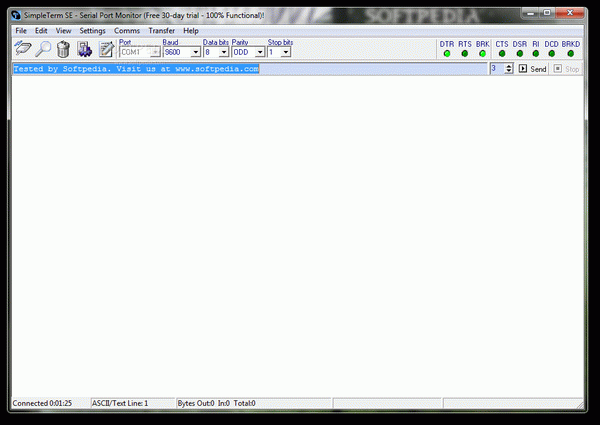Click the 'ASCII/Text Line: 1' status text
Viewport: 600px width, 425px height.
pyautogui.click(x=120, y=403)
